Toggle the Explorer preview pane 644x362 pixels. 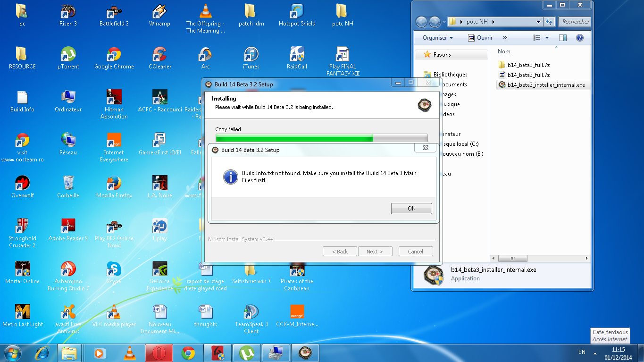coord(562,38)
